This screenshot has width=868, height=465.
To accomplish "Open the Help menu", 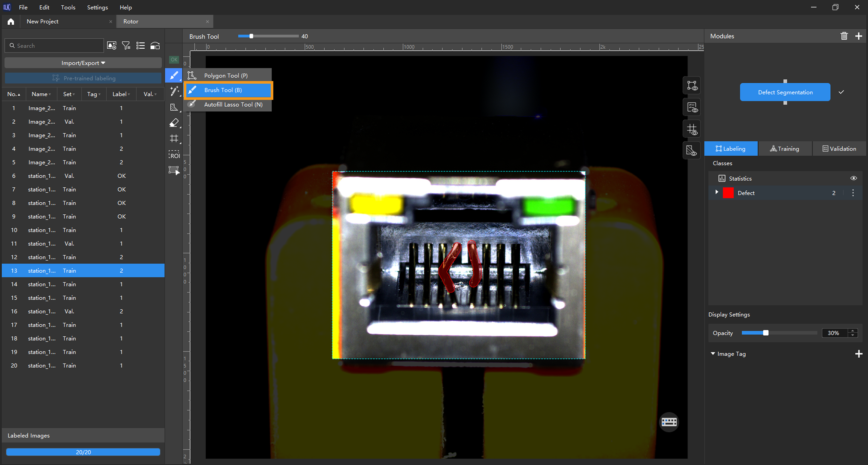I will [x=126, y=7].
